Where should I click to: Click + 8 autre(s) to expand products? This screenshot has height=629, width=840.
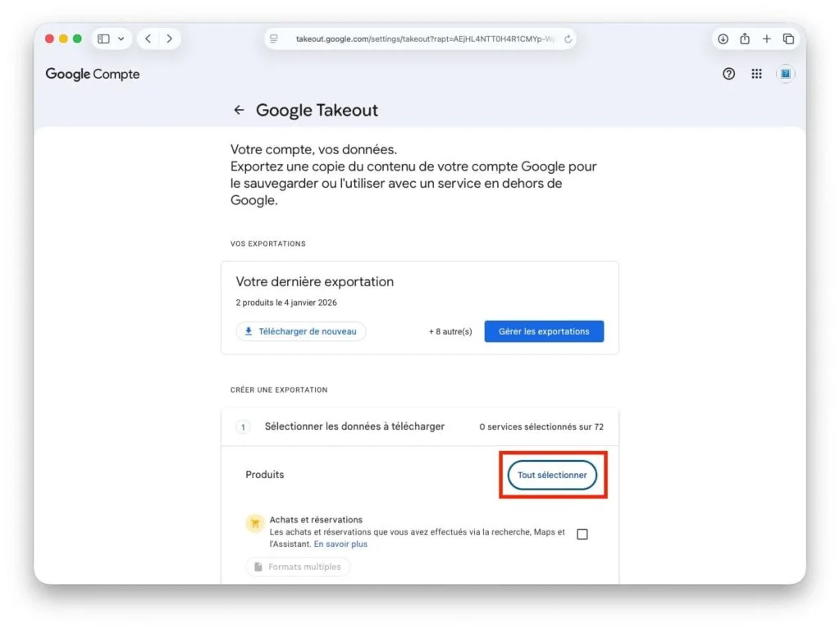[x=450, y=331]
